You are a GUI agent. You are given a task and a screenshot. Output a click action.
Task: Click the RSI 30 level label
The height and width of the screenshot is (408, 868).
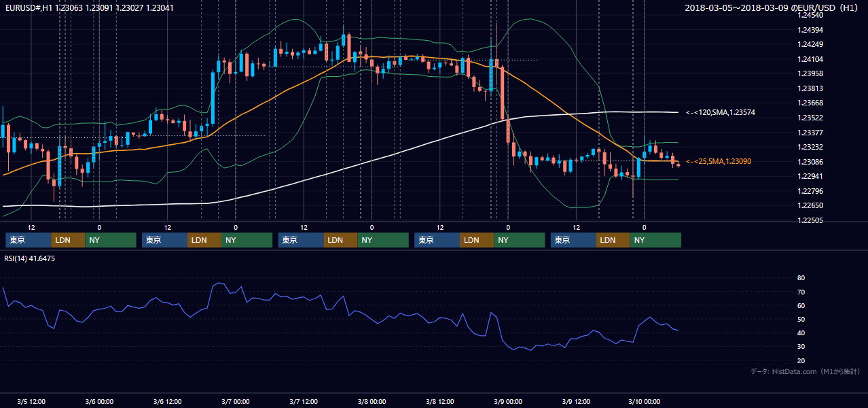pos(801,347)
